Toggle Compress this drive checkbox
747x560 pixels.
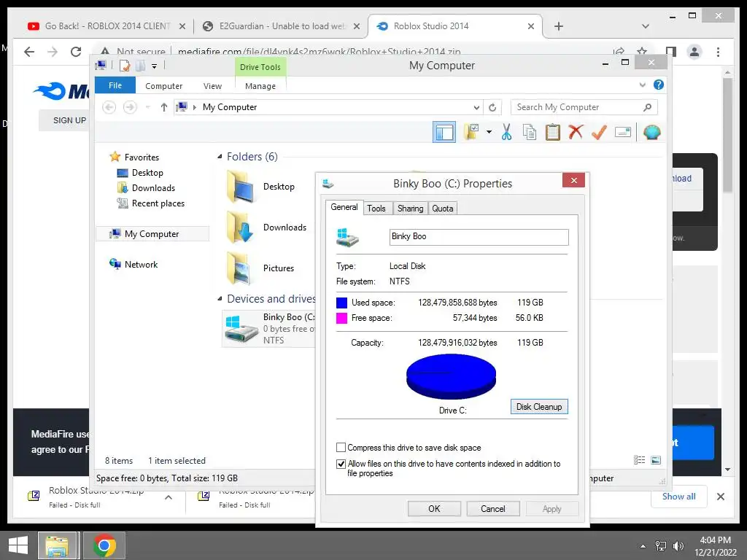(x=341, y=448)
